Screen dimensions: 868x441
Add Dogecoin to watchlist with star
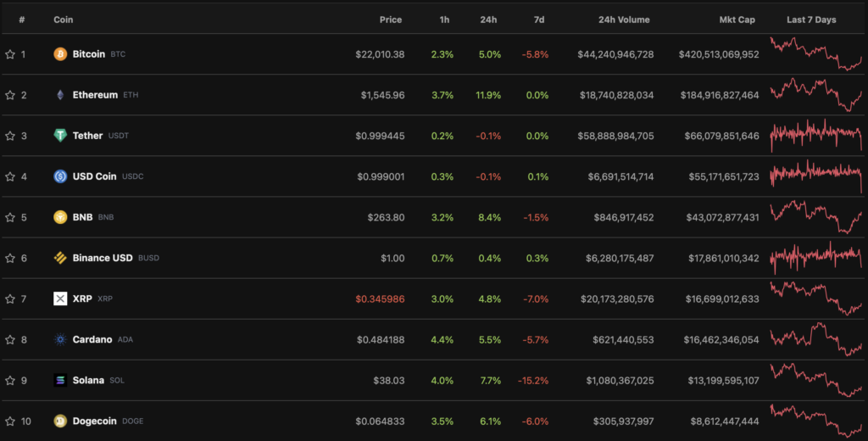(x=10, y=421)
